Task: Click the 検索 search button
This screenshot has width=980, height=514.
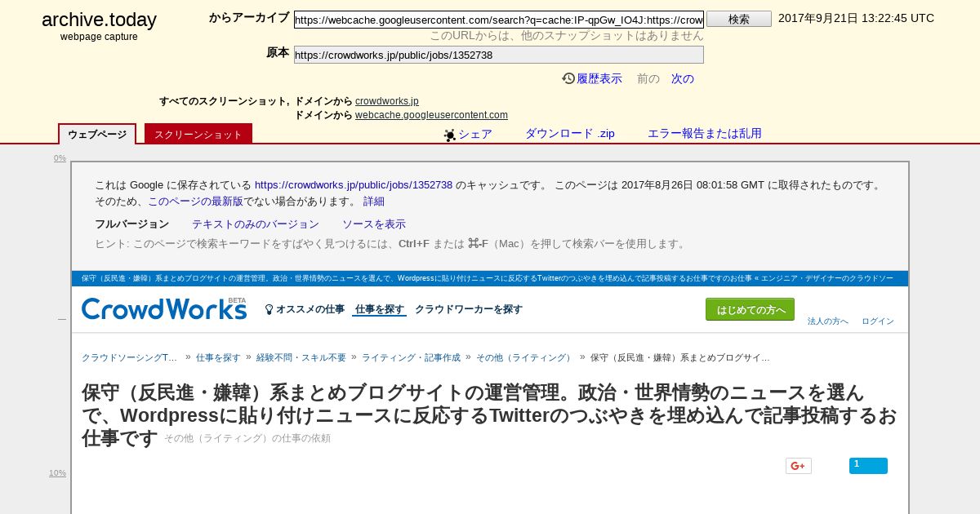Action: pyautogui.click(x=739, y=19)
